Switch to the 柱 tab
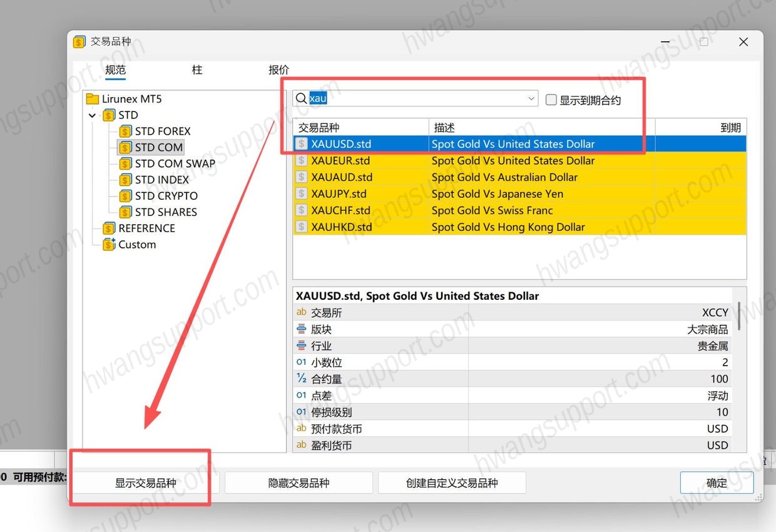The image size is (776, 532). [x=197, y=70]
